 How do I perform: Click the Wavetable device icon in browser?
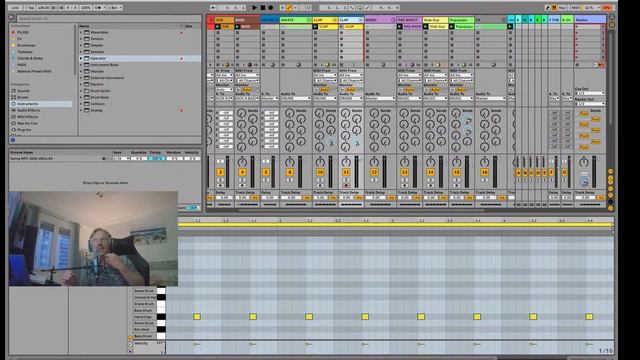87,32
